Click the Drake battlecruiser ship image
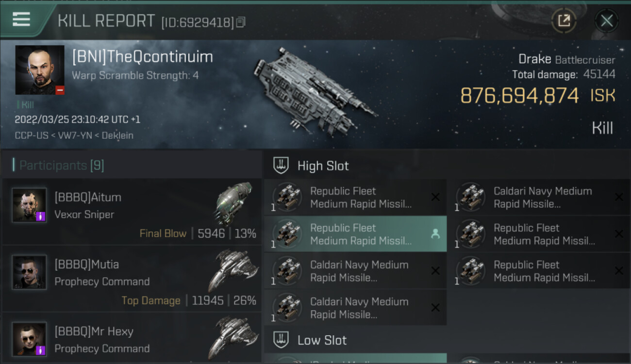The height and width of the screenshot is (364, 631). (x=313, y=90)
